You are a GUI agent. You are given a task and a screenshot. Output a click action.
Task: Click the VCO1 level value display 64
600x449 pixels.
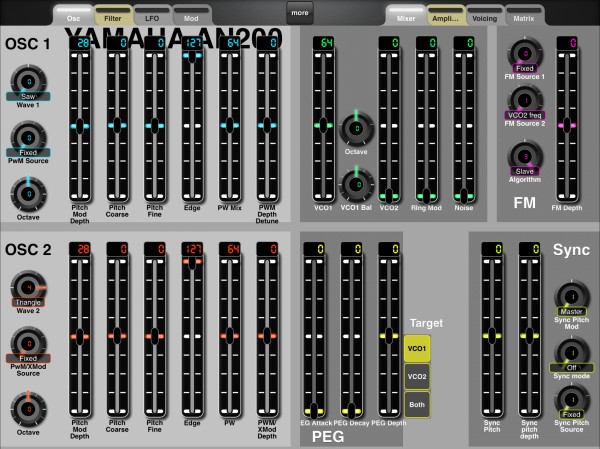323,43
